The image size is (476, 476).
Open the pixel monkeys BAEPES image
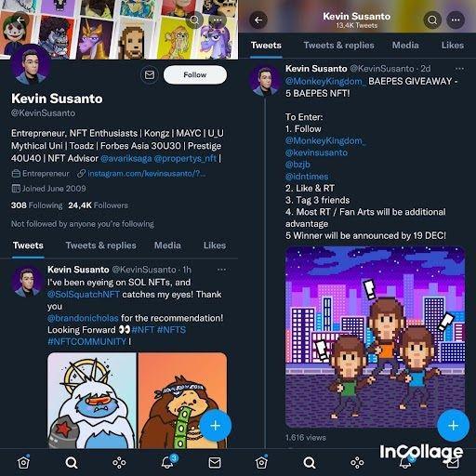tap(375, 337)
